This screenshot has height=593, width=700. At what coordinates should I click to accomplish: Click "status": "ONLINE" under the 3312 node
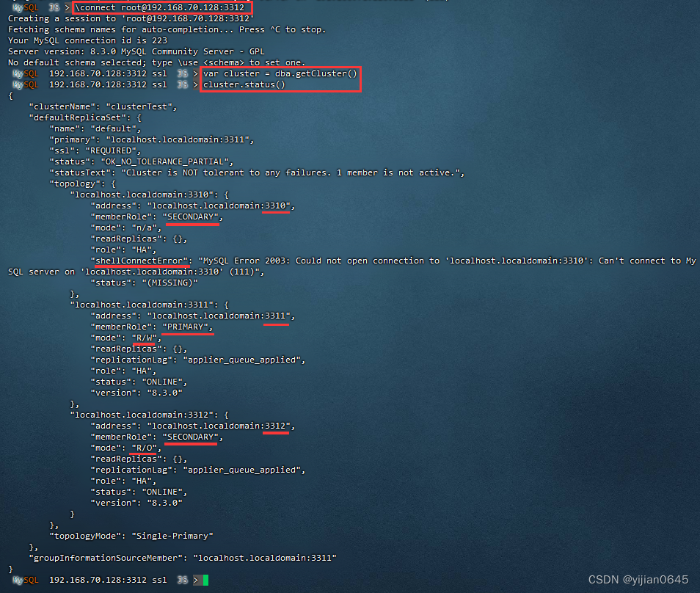139,492
